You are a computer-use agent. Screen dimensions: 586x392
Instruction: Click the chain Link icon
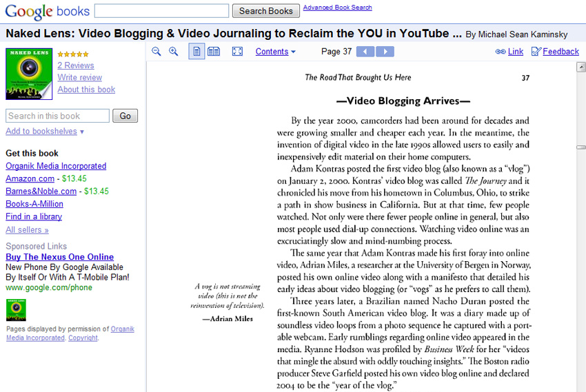pyautogui.click(x=501, y=52)
